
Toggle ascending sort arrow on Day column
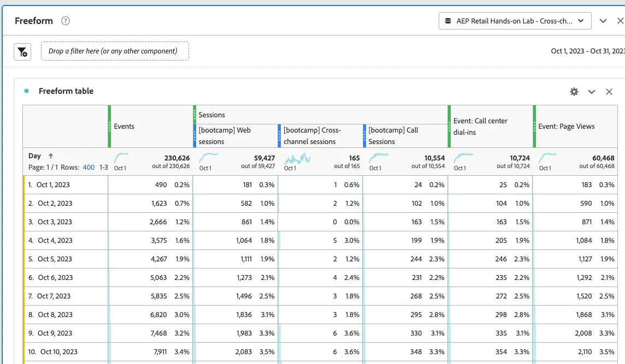pyautogui.click(x=51, y=156)
